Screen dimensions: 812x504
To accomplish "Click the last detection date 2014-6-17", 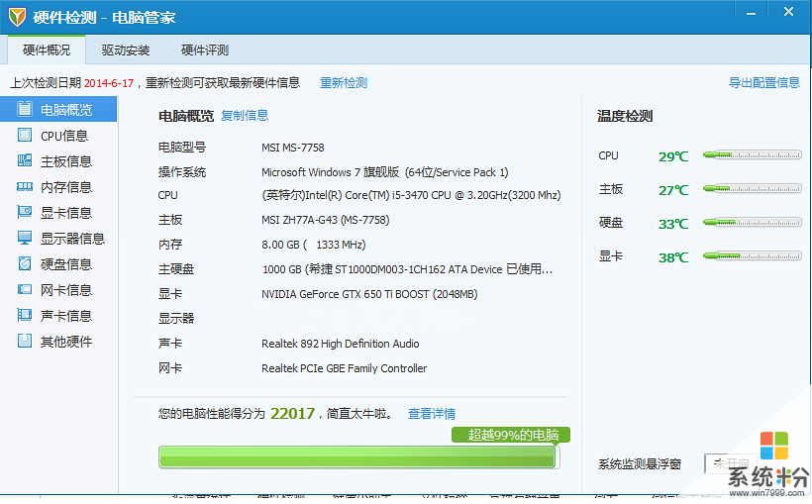I will coord(109,83).
